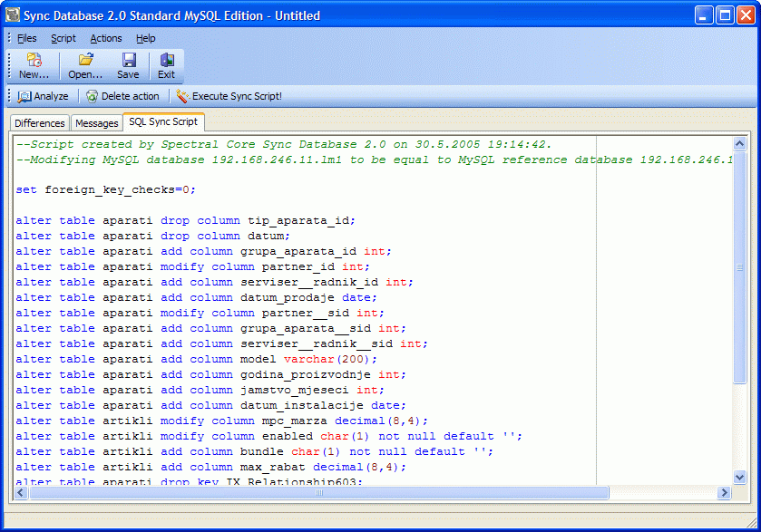Click Execute Sync Script! button
Image resolution: width=761 pixels, height=532 pixels.
click(x=229, y=96)
